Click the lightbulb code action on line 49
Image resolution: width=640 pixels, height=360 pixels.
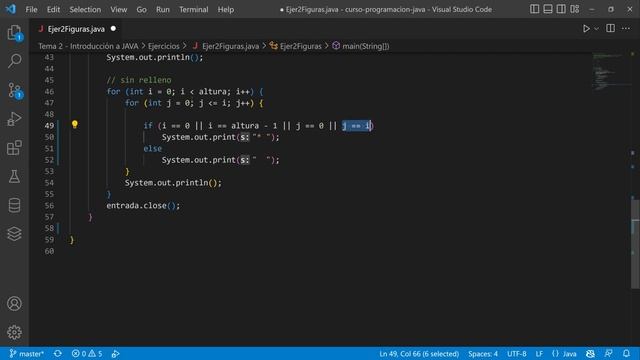click(75, 124)
